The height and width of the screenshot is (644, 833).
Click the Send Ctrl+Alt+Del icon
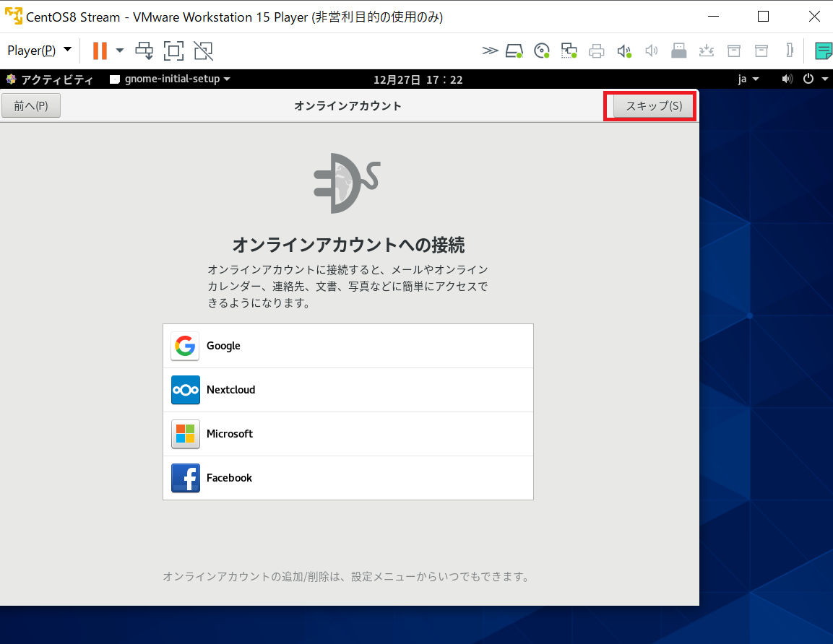144,51
